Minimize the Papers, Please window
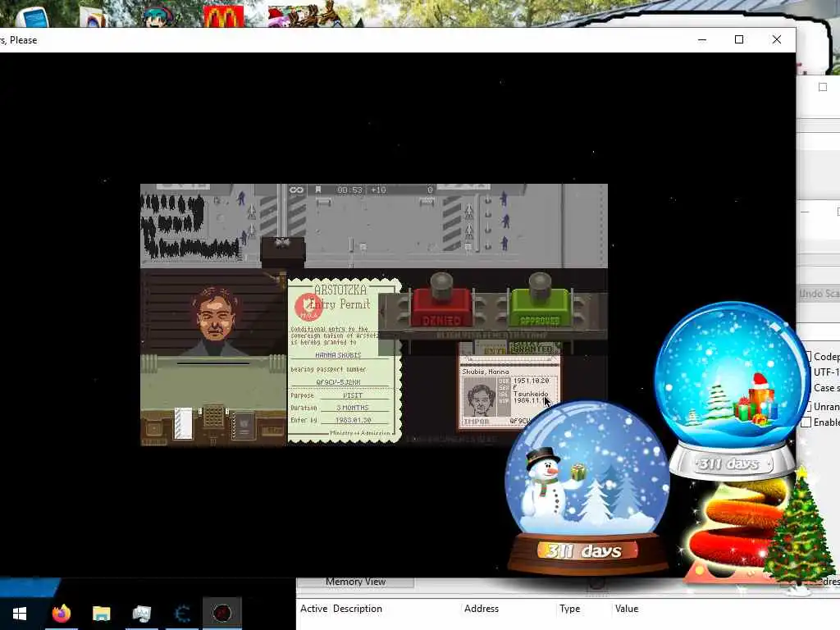 702,39
